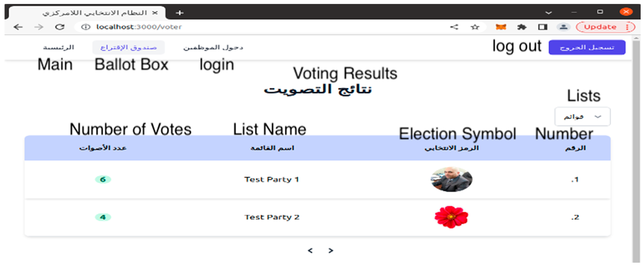Expand the Lists dropdown
The width and height of the screenshot is (644, 267).
(582, 117)
